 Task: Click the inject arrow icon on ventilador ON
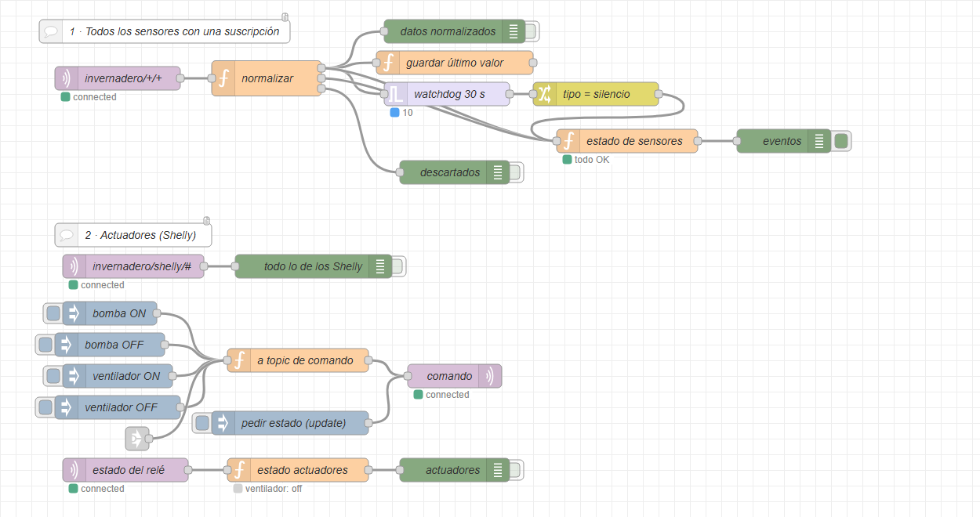74,376
